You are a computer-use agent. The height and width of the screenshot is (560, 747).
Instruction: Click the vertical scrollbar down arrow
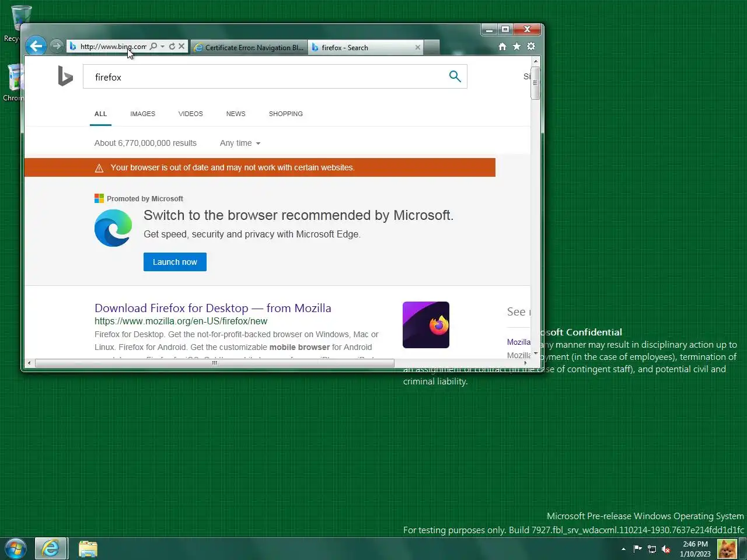pyautogui.click(x=535, y=353)
